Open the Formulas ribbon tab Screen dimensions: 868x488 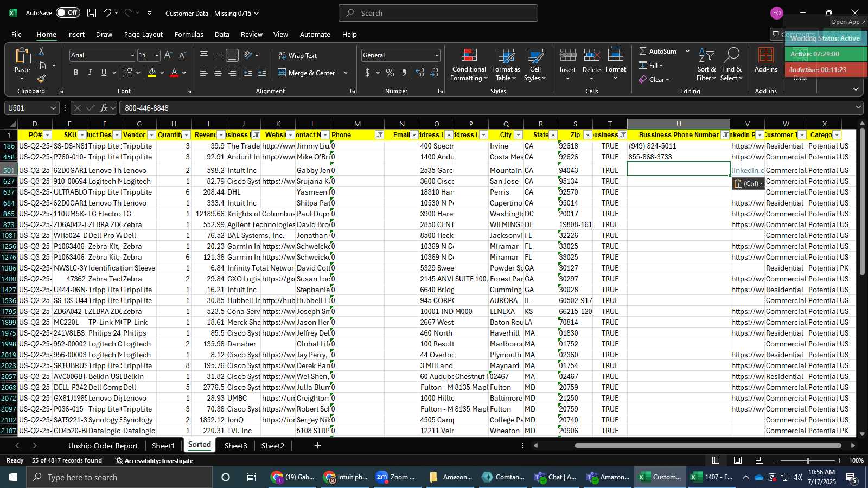pyautogui.click(x=189, y=34)
